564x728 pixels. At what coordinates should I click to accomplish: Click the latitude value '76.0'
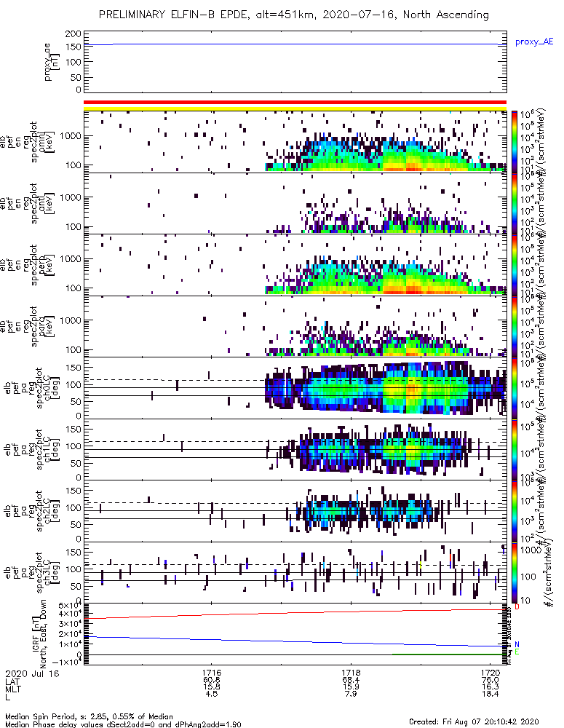pos(490,680)
